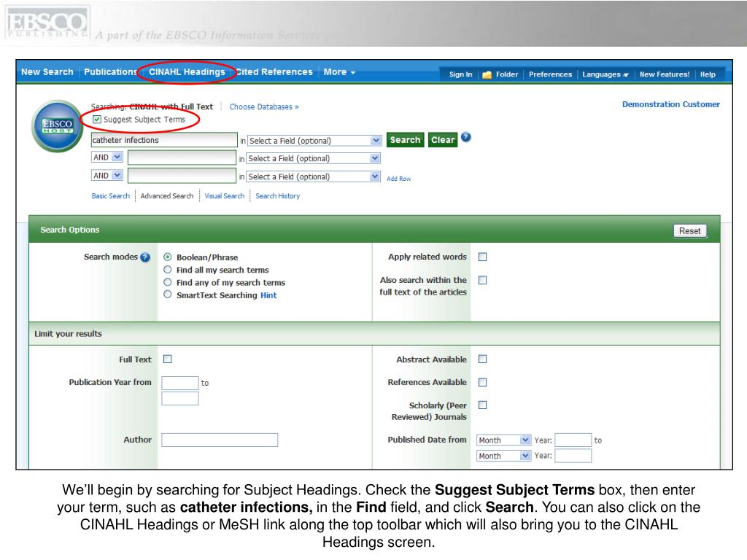Click the green Search button
747x560 pixels.
pos(405,139)
